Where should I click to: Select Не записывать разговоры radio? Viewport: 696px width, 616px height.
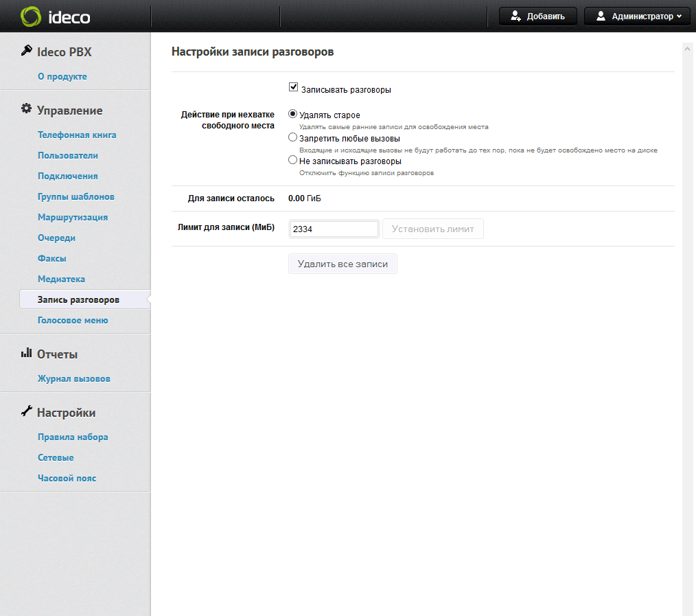click(292, 160)
